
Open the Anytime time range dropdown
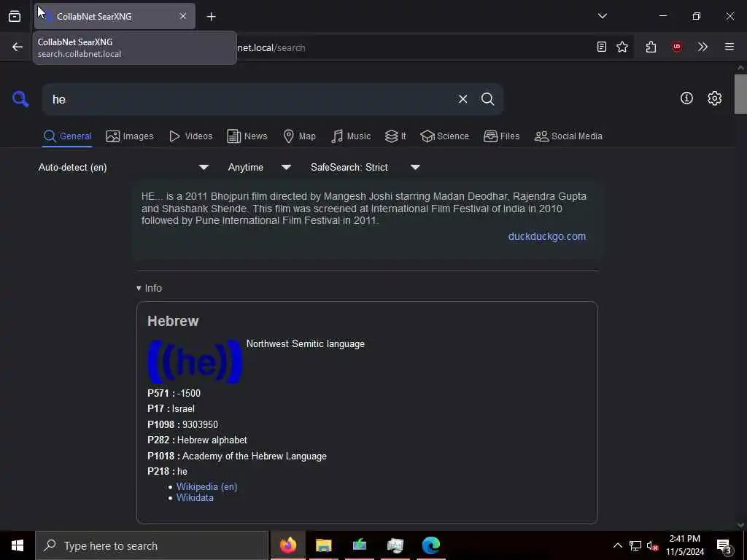[x=259, y=167]
